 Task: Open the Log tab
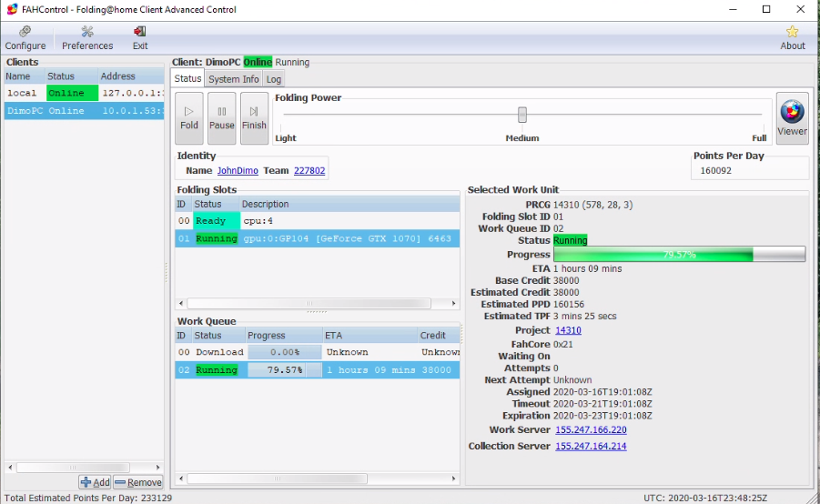click(274, 79)
